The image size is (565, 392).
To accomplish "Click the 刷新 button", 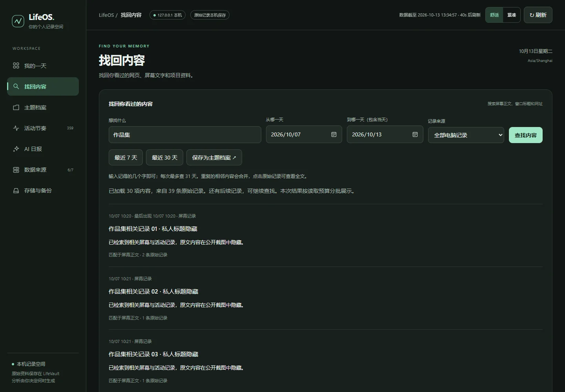I will (538, 15).
